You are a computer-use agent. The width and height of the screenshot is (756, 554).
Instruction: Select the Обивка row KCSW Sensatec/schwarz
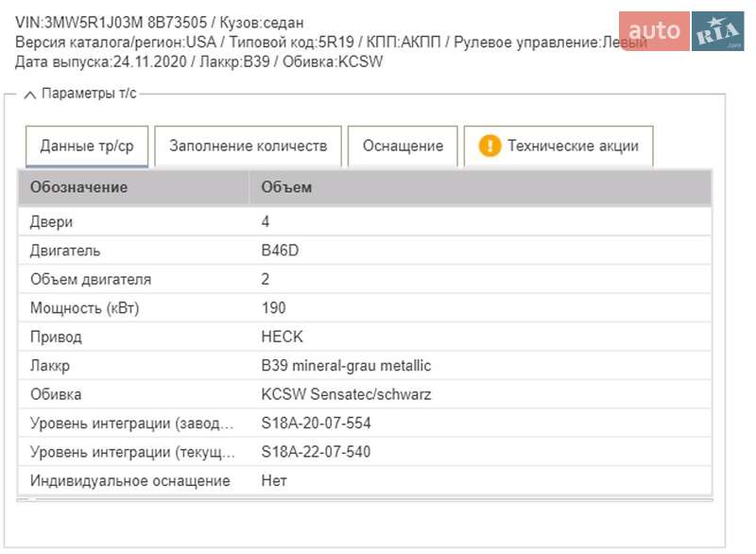point(345,394)
